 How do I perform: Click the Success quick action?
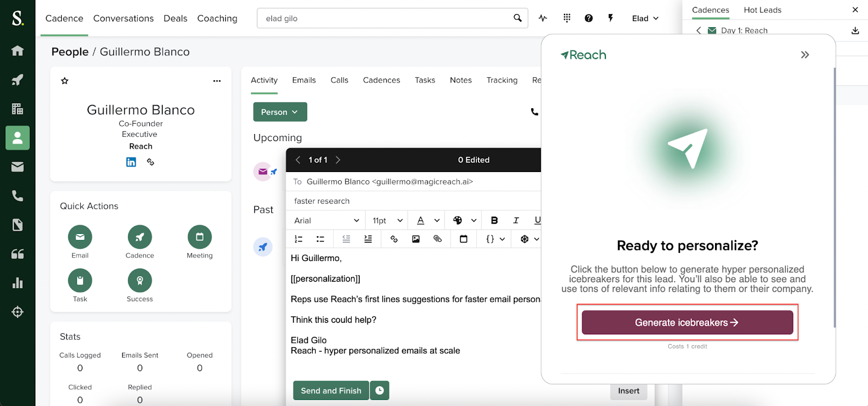click(x=139, y=280)
